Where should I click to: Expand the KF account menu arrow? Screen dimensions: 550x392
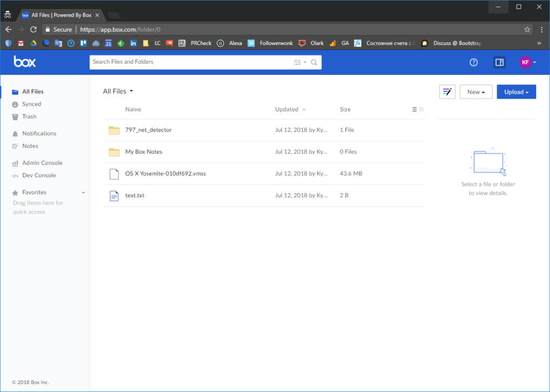pos(535,62)
